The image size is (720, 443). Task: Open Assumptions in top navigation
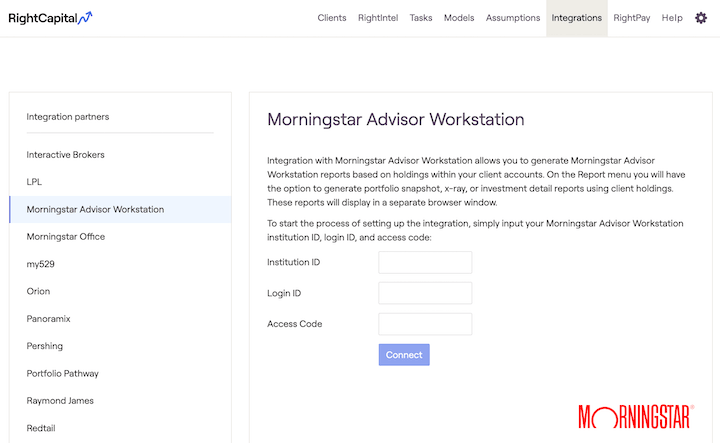point(513,18)
